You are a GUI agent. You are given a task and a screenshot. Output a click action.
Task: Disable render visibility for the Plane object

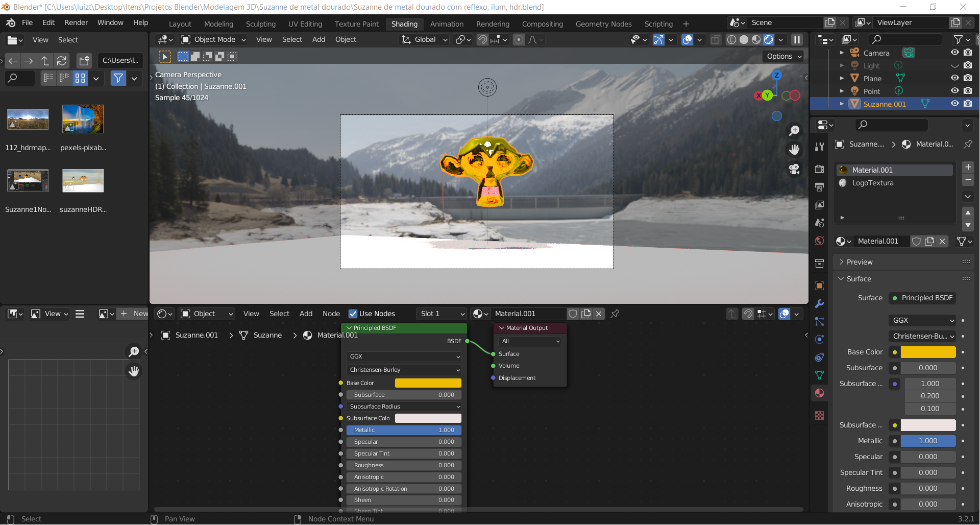(968, 78)
